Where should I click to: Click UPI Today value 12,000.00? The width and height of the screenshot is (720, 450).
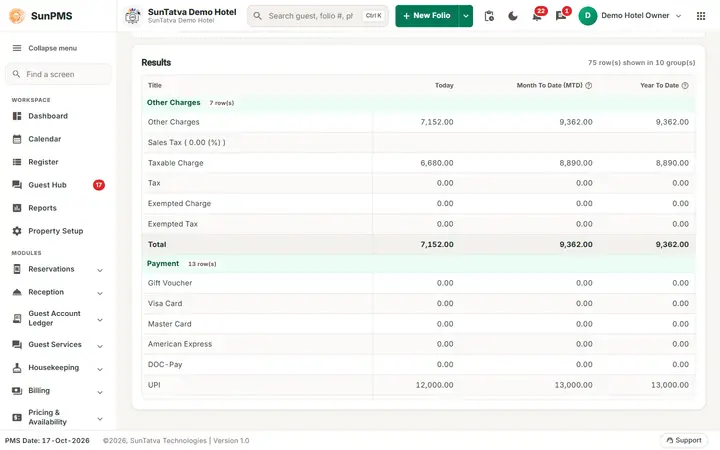pyautogui.click(x=434, y=385)
